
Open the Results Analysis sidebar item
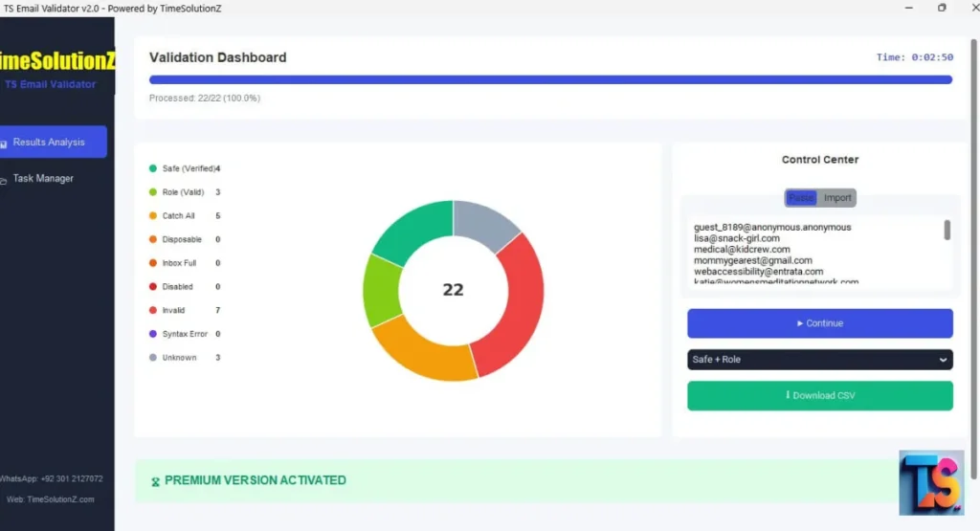pos(54,142)
